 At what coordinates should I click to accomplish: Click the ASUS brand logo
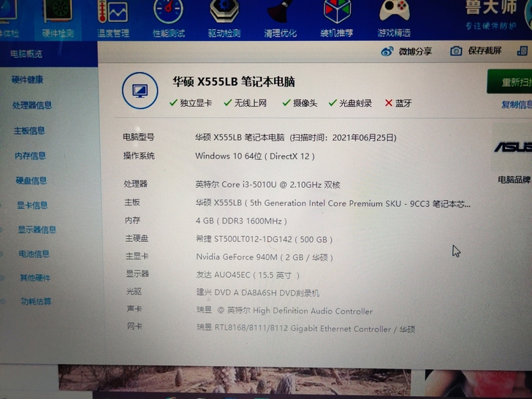(x=513, y=147)
